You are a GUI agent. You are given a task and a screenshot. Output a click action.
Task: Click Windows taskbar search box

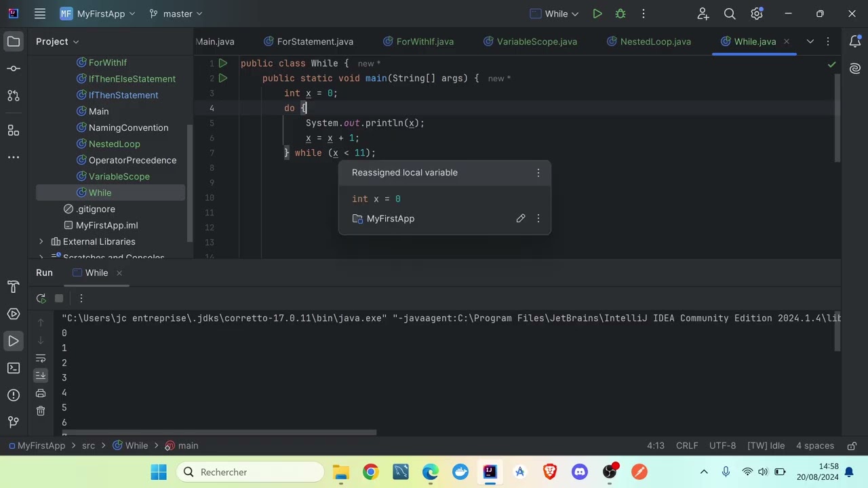pos(251,472)
